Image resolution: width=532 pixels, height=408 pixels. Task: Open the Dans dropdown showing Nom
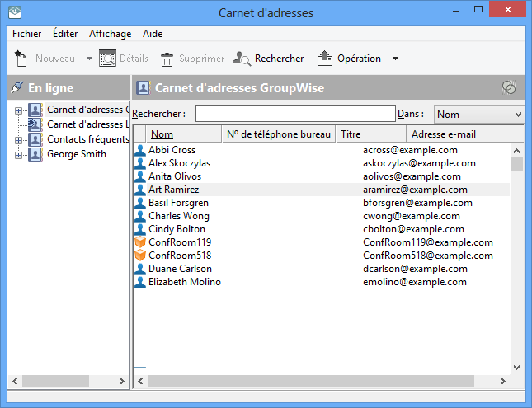tap(479, 114)
